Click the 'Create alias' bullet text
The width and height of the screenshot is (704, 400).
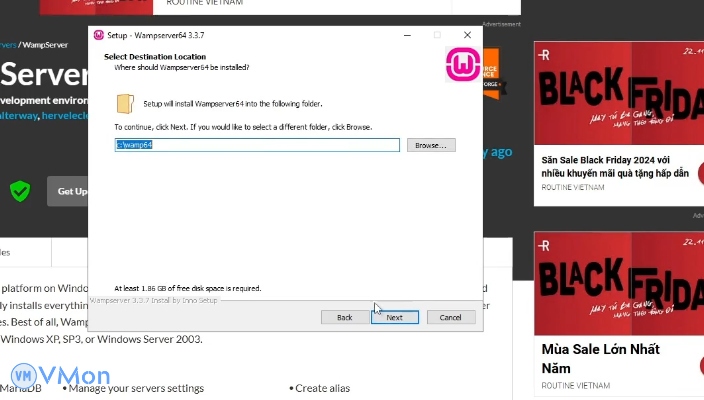[322, 388]
